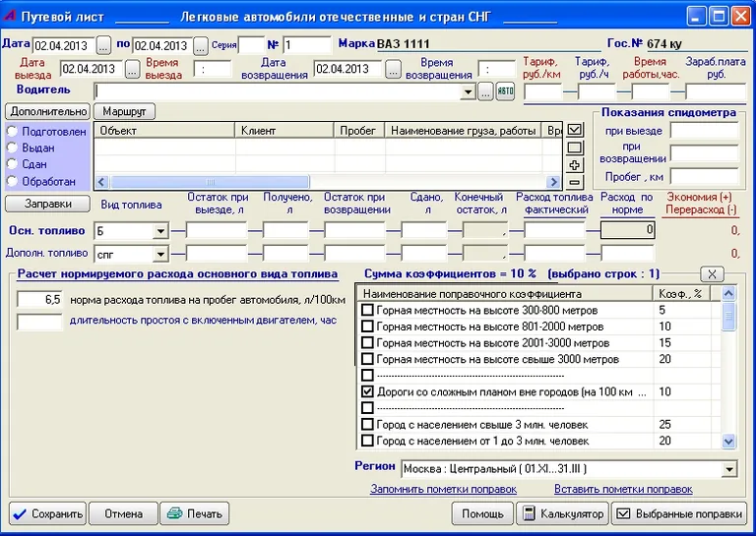Uncheck Дороги со сложным планом вне городов
The image size is (756, 536).
(x=368, y=391)
